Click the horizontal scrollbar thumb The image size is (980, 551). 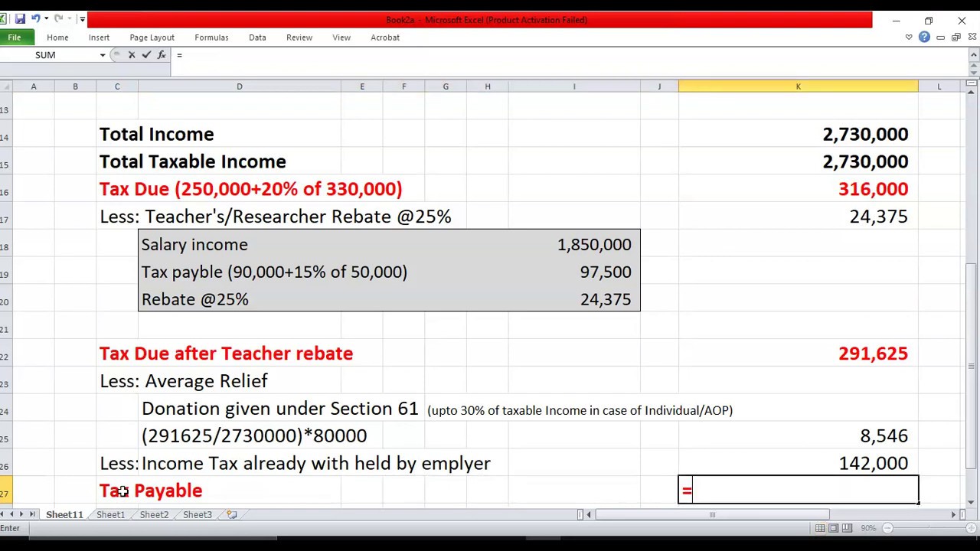pos(711,515)
